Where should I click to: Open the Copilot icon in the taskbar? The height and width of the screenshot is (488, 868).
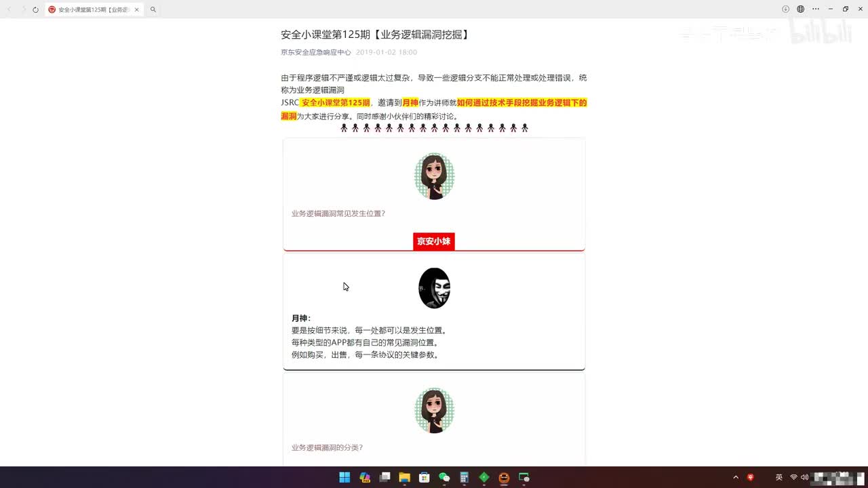coord(365,477)
